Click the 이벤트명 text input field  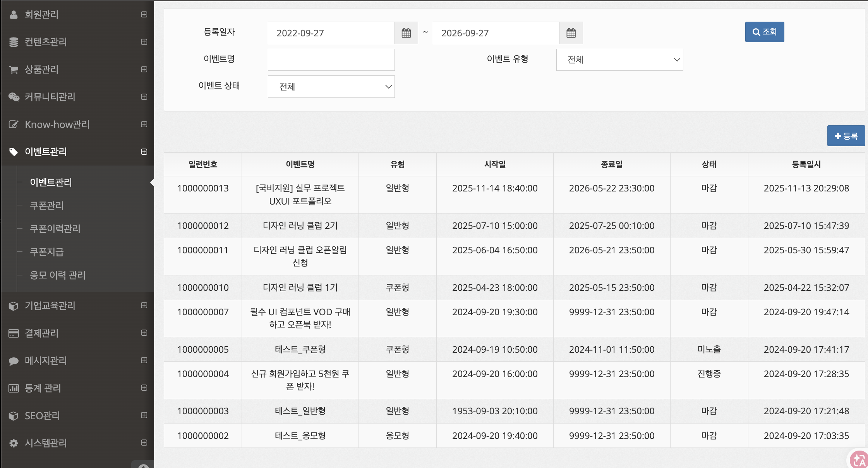331,60
